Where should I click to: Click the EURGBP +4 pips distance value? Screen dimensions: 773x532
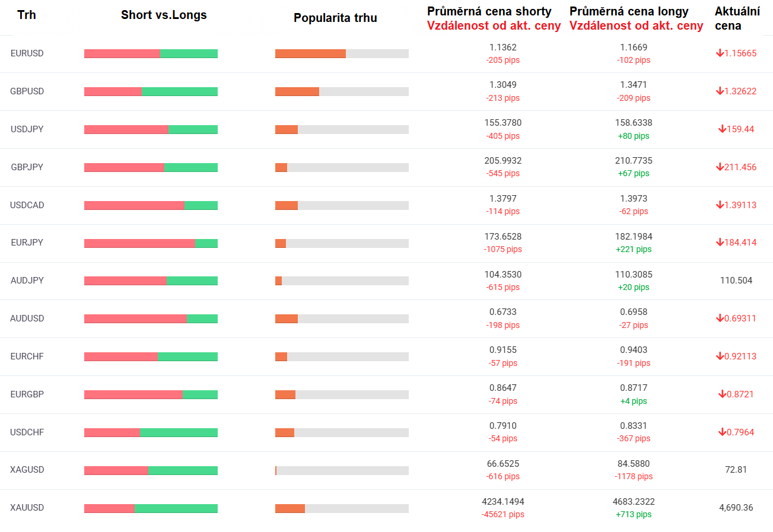[x=634, y=401]
